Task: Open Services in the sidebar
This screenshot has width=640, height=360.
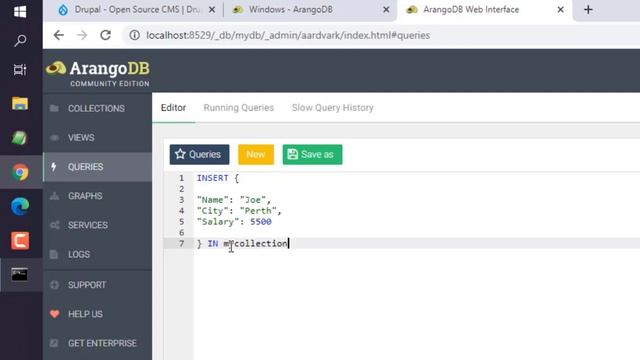Action: click(x=97, y=225)
